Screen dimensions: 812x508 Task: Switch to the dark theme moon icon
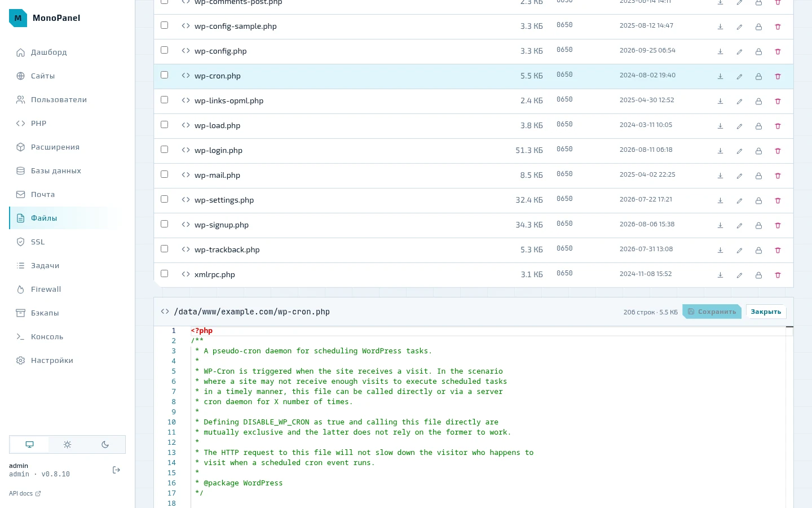[x=105, y=445]
